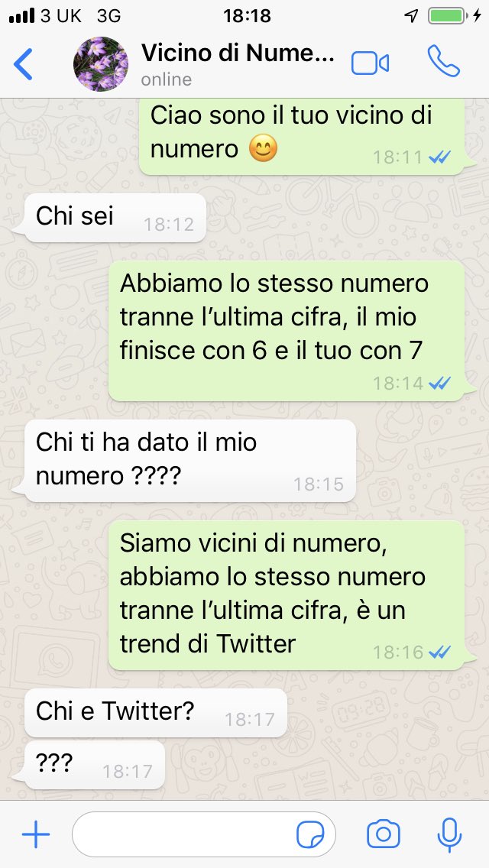The image size is (489, 868).
Task: Tap the purple flowers profile picture
Action: (101, 64)
